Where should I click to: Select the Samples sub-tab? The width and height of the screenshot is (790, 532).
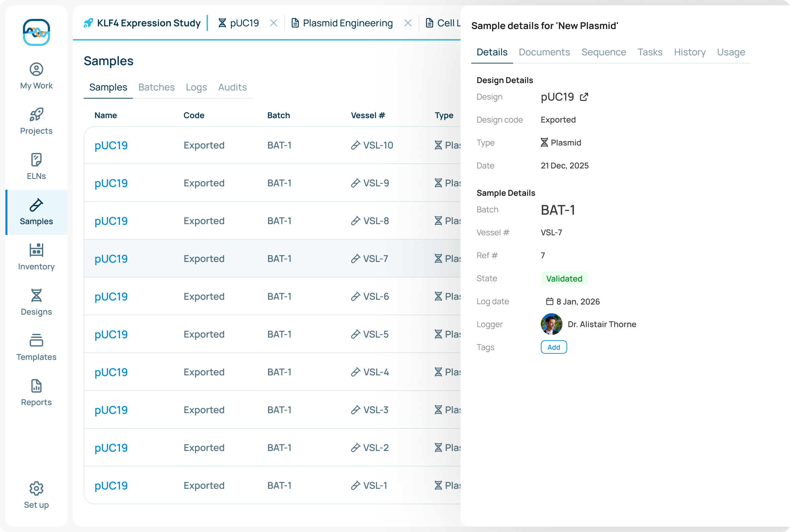coord(108,87)
